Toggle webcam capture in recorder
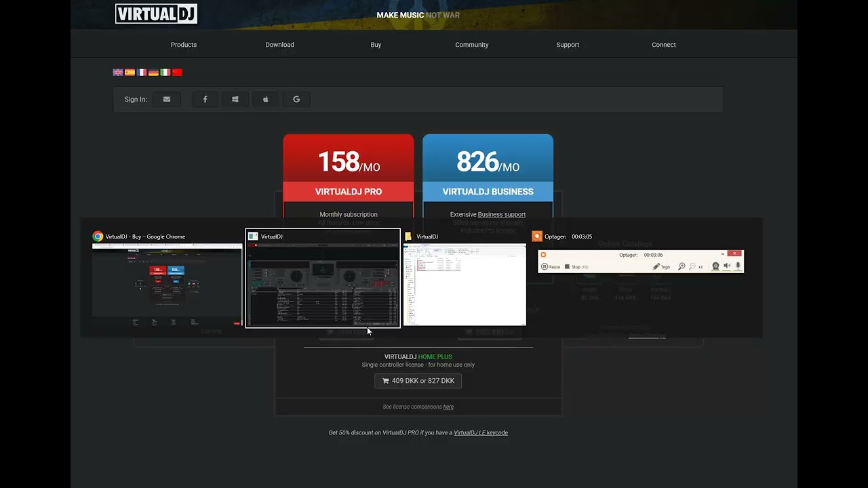Image resolution: width=868 pixels, height=488 pixels. (x=715, y=266)
